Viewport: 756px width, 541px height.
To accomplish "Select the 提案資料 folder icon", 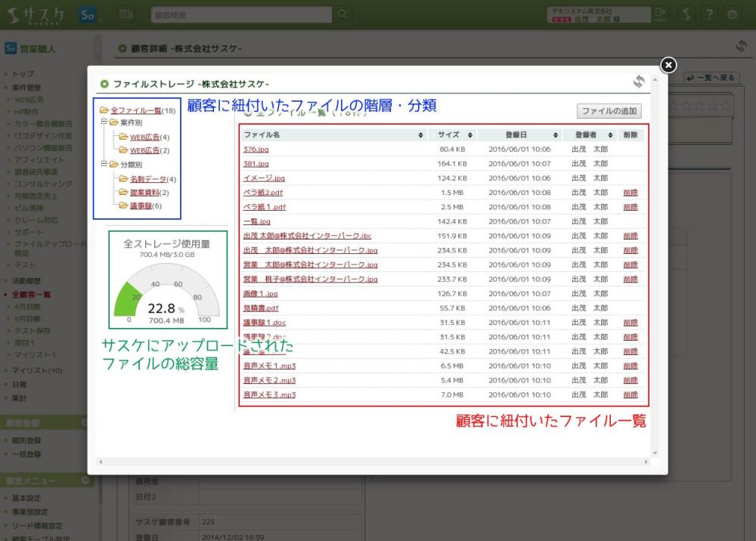I will click(x=122, y=193).
